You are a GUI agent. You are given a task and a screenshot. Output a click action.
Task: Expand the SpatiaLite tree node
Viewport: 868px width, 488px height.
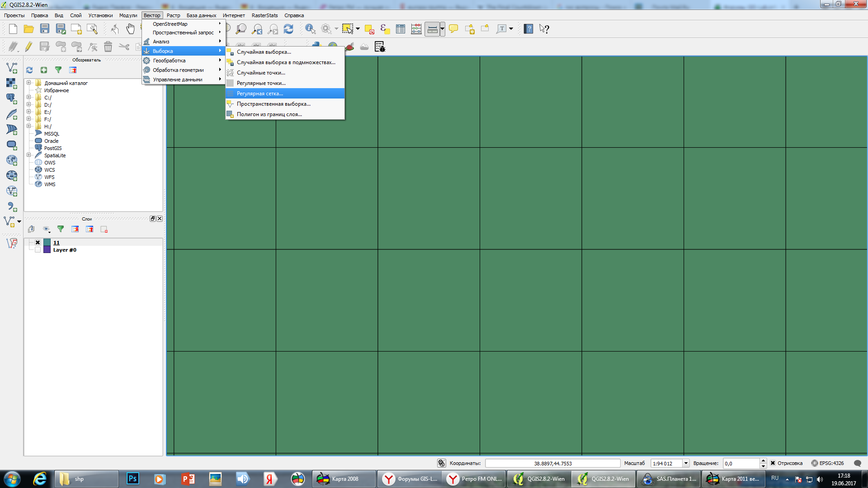(29, 155)
